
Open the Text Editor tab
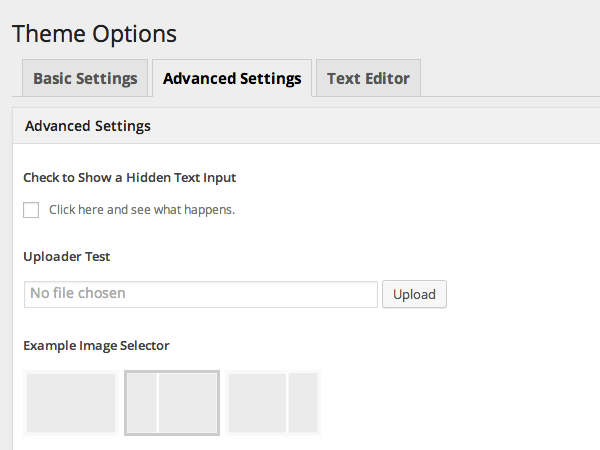(x=368, y=79)
